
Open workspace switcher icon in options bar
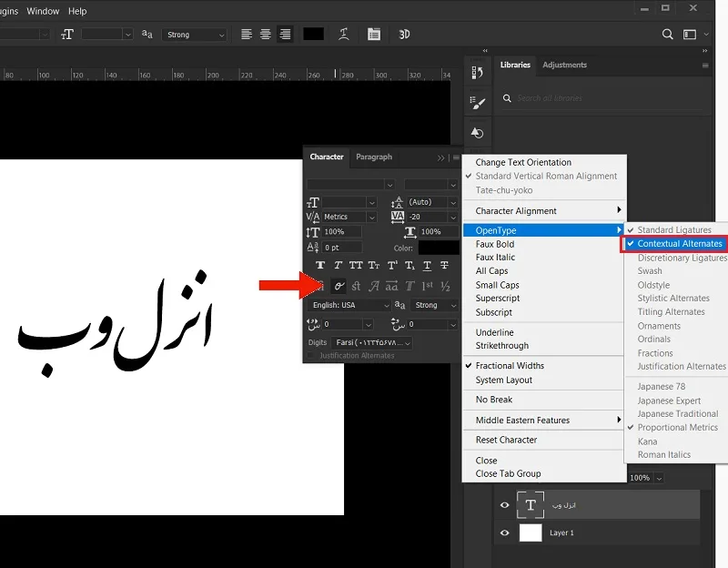point(690,35)
